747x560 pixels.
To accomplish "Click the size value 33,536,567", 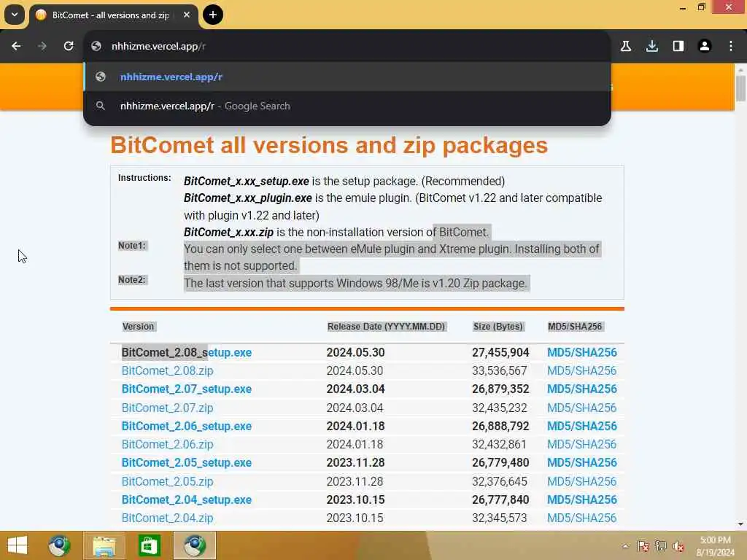I will click(499, 370).
